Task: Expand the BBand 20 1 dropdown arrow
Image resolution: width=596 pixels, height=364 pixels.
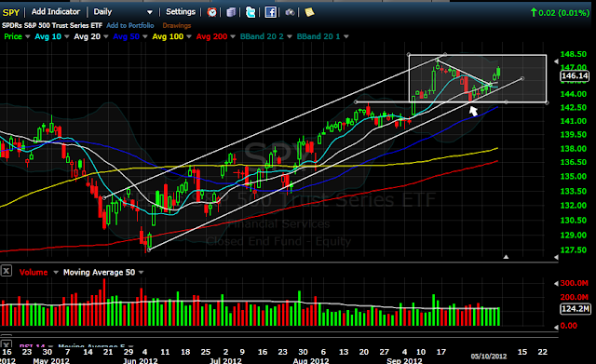Action: coord(346,37)
